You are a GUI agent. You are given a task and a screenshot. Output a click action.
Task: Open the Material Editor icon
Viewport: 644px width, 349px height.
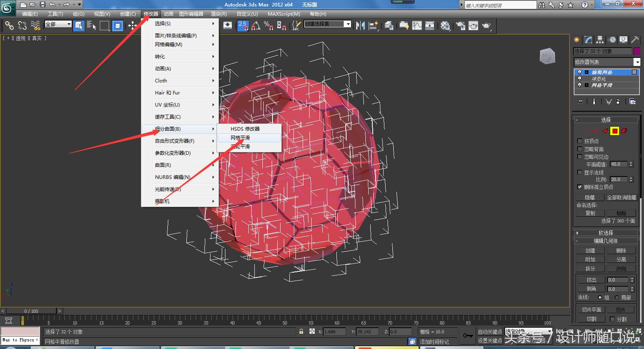pyautogui.click(x=445, y=26)
